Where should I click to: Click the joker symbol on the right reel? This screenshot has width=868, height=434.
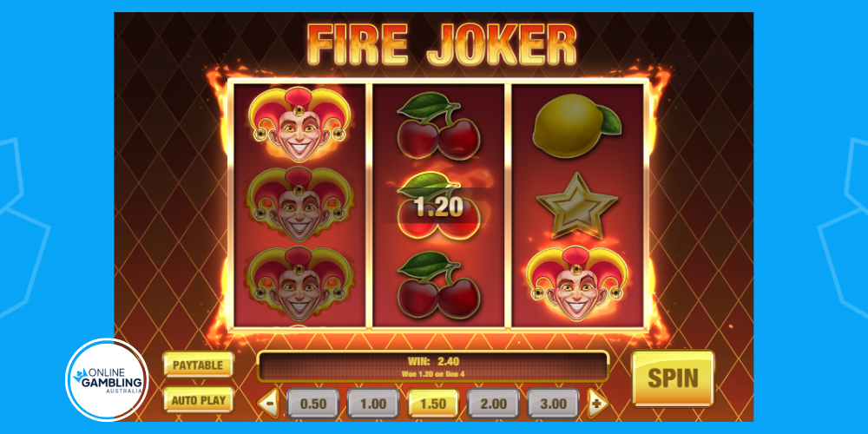pyautogui.click(x=577, y=284)
